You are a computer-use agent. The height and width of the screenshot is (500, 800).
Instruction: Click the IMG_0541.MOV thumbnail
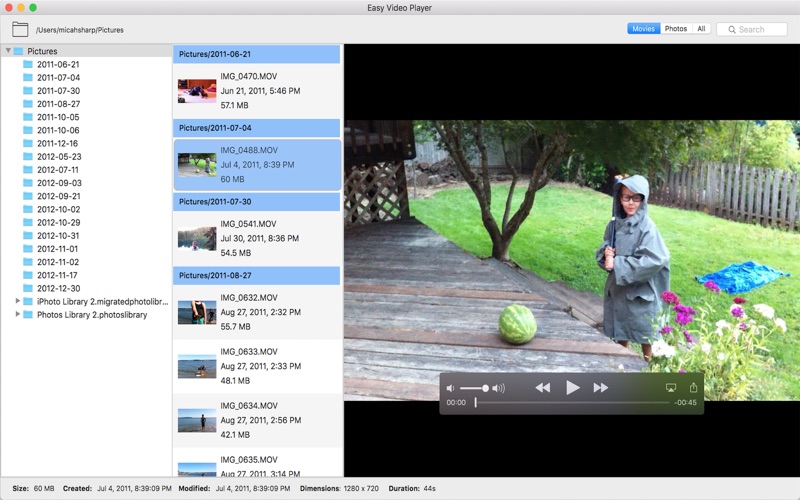(x=197, y=238)
